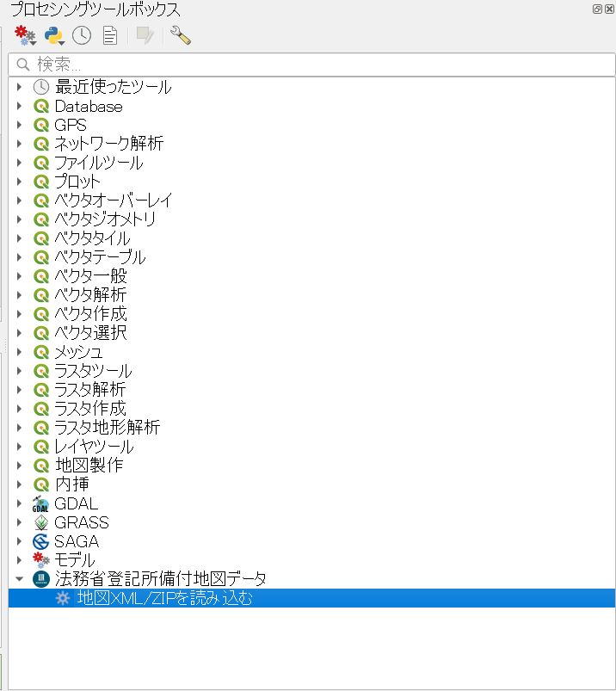Click the GRASS provider icon

tap(41, 522)
